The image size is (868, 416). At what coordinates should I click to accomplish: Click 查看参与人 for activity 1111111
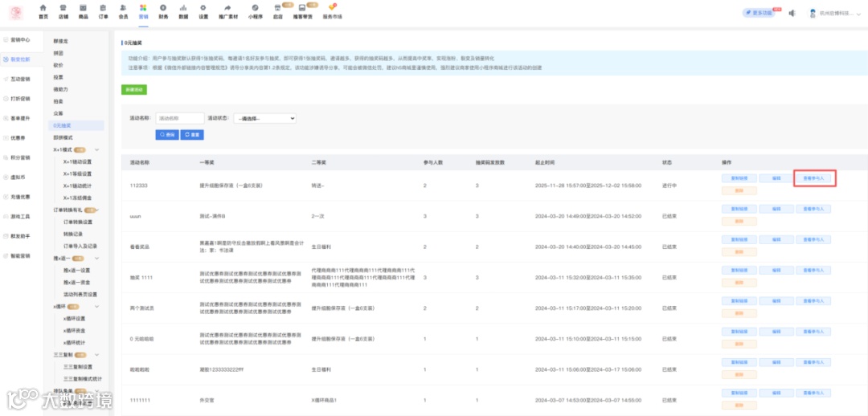pyautogui.click(x=813, y=393)
